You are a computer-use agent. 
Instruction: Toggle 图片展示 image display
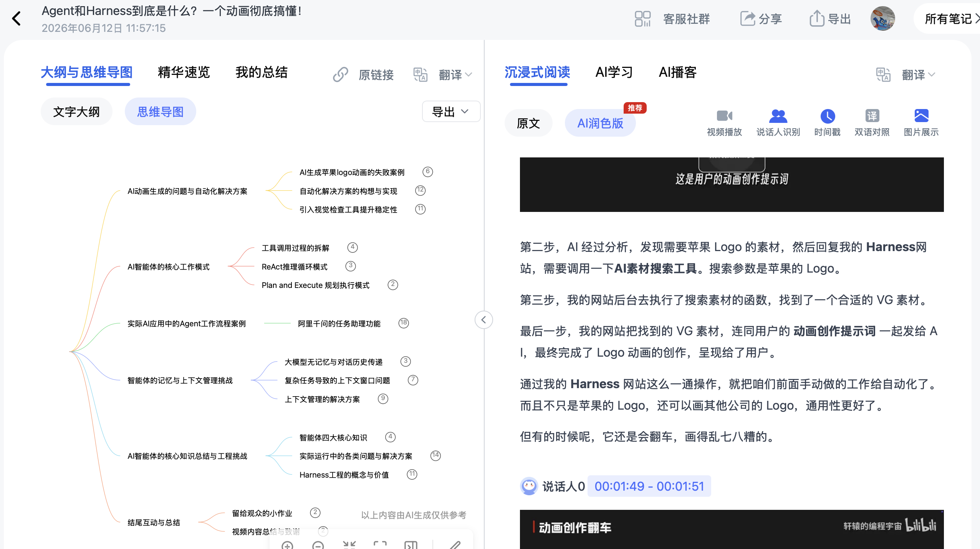pyautogui.click(x=921, y=123)
